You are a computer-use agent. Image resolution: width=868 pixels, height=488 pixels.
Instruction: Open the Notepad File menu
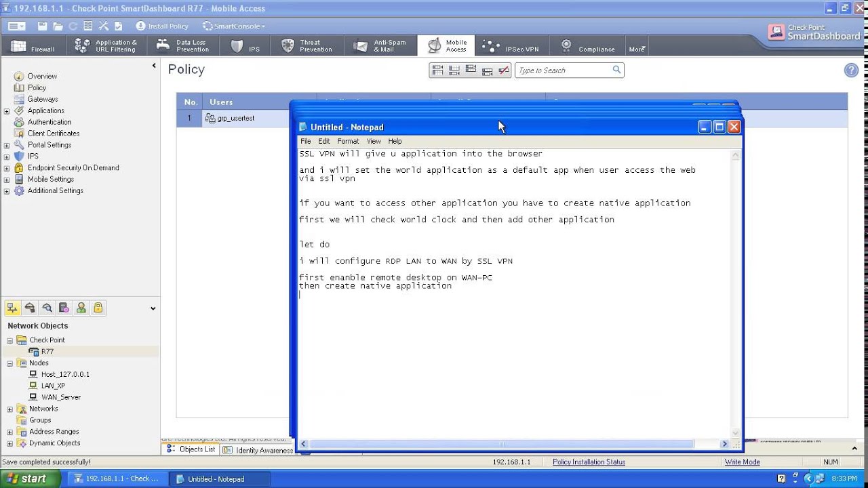click(306, 141)
